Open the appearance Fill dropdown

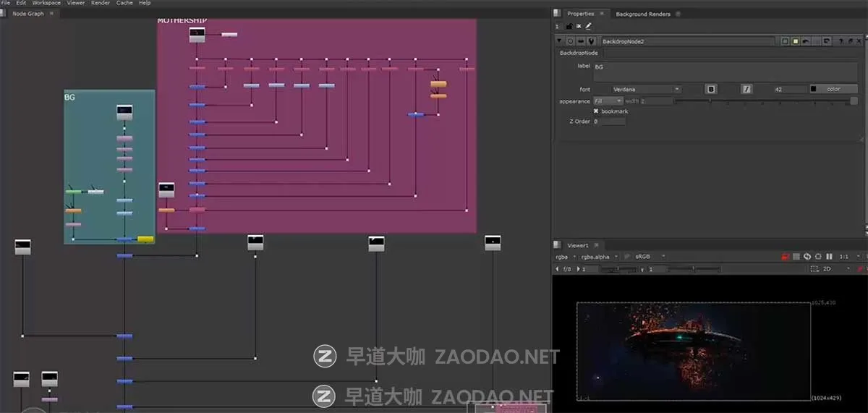point(608,101)
